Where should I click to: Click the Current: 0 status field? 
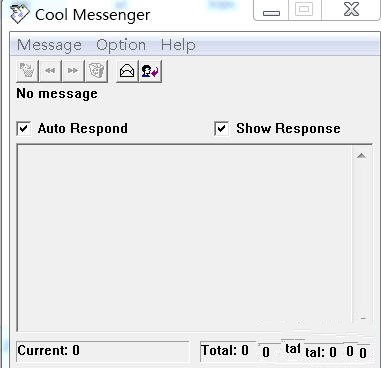[103, 351]
